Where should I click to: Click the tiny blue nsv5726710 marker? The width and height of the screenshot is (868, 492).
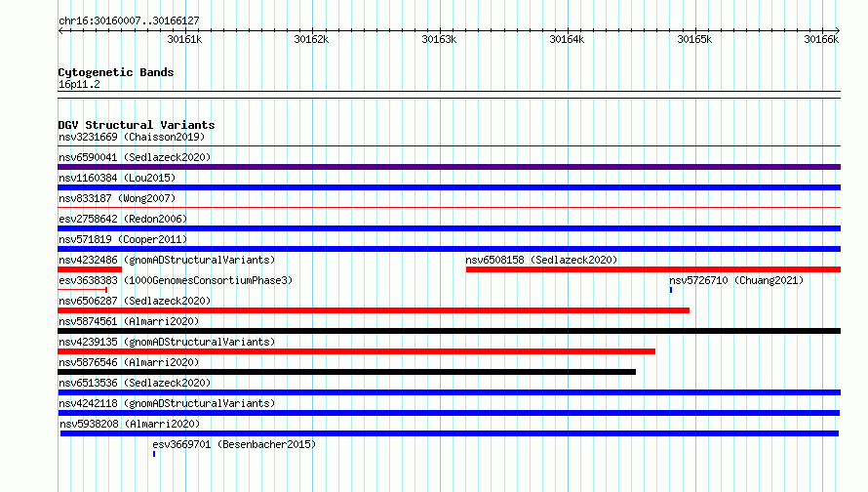(671, 290)
